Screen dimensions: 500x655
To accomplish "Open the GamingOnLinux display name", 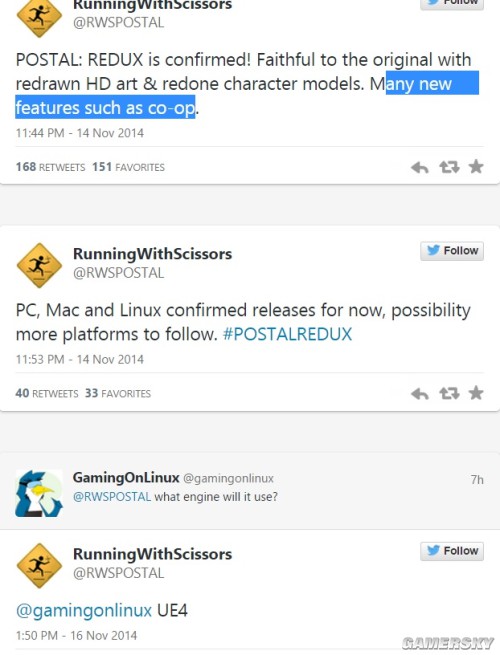I will (x=126, y=477).
